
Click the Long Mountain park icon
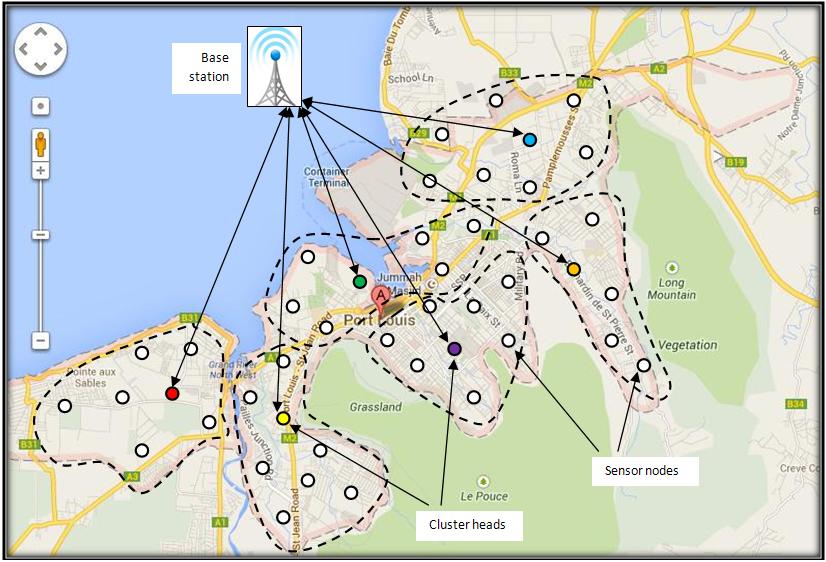click(x=672, y=268)
